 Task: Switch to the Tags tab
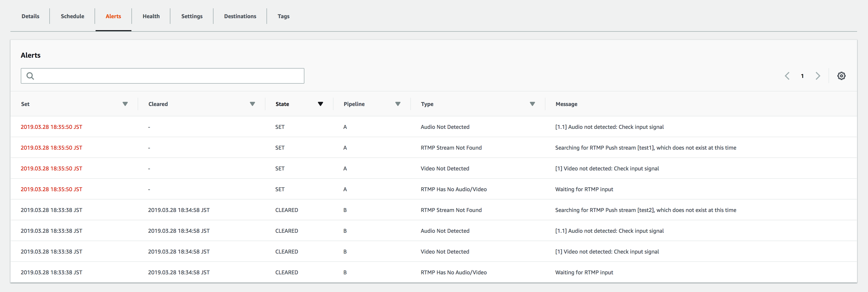(x=283, y=16)
